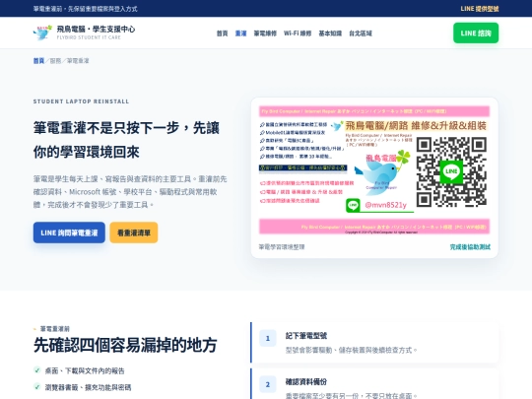Go to 筆電維修 in the nav bar

tap(265, 33)
